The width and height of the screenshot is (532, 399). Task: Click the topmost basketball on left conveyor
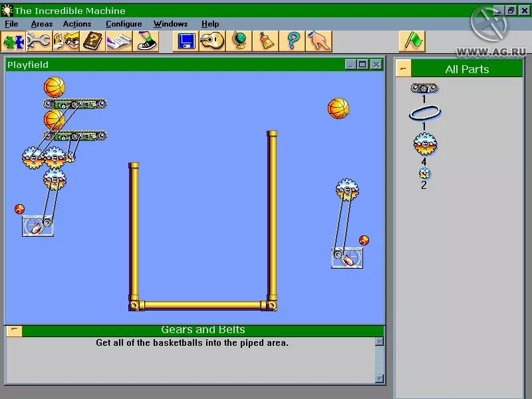click(x=55, y=87)
